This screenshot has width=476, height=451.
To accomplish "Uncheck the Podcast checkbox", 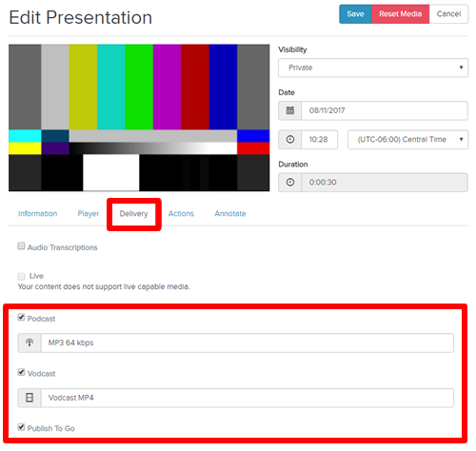I will point(21,317).
